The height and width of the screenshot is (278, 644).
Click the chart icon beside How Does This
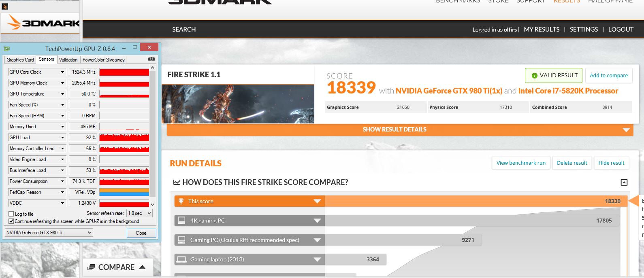[177, 183]
